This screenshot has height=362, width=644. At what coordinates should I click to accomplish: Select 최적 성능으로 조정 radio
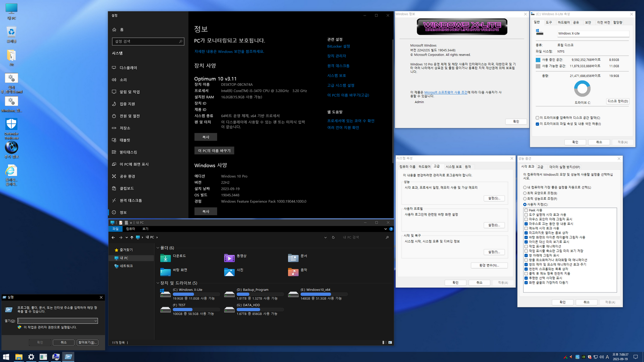pos(525,199)
